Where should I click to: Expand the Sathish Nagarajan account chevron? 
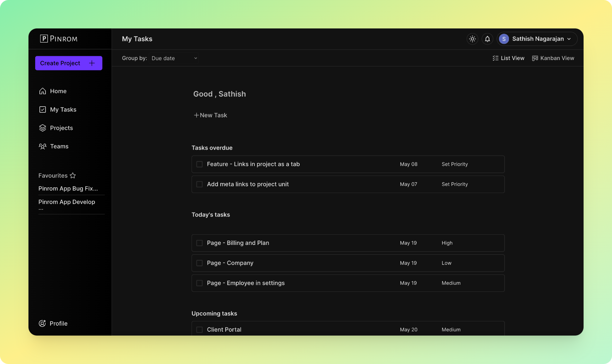(569, 39)
